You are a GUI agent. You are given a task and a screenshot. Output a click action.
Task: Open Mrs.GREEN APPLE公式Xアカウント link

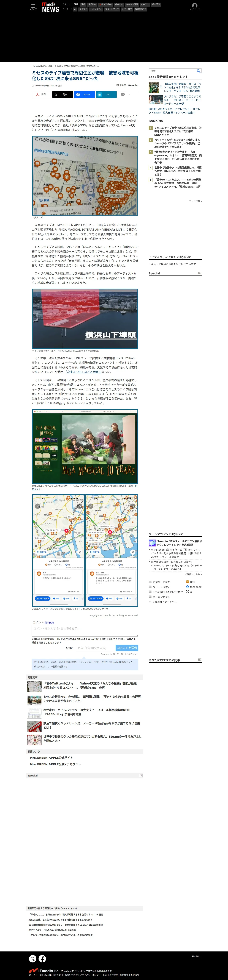coord(55,764)
